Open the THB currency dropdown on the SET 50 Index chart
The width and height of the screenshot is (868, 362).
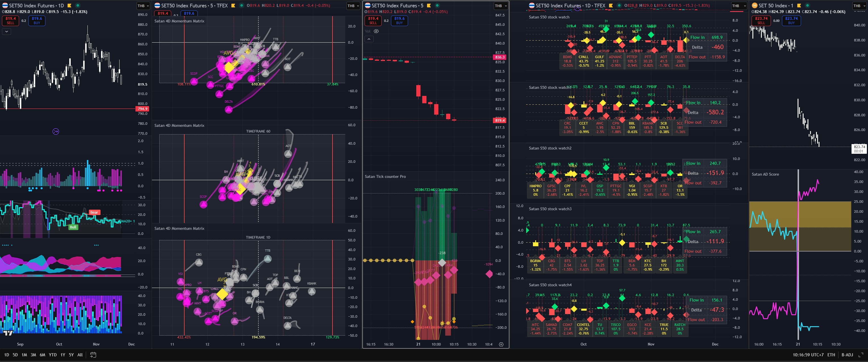pyautogui.click(x=859, y=6)
